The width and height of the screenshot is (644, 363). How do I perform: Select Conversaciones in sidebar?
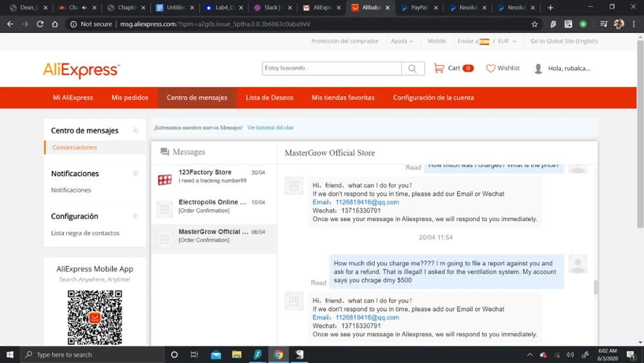[x=74, y=147]
